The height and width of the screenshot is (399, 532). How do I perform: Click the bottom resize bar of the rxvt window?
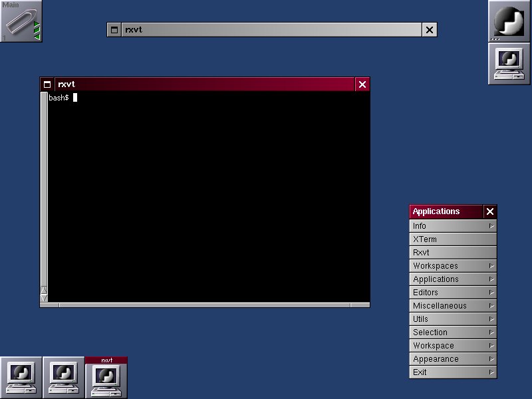[205, 305]
